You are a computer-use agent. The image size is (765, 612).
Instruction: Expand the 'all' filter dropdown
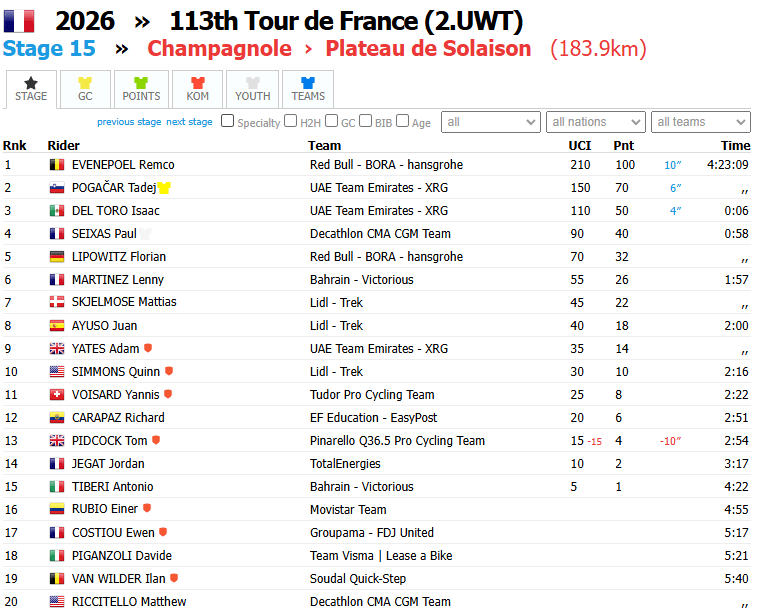491,122
